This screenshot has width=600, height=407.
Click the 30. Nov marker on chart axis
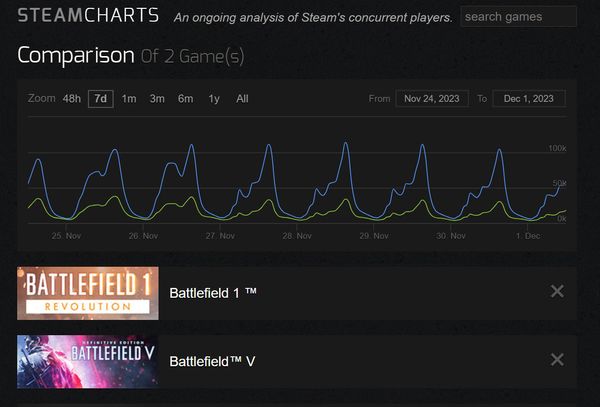point(451,236)
